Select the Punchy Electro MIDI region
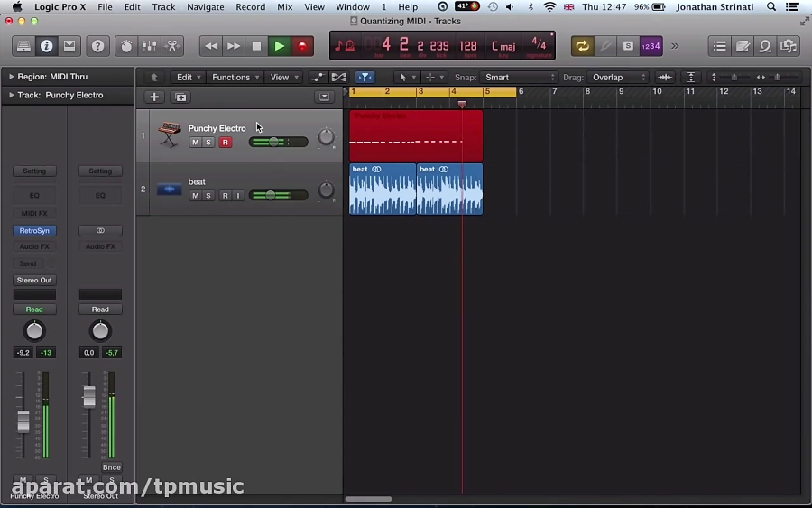 coord(416,135)
